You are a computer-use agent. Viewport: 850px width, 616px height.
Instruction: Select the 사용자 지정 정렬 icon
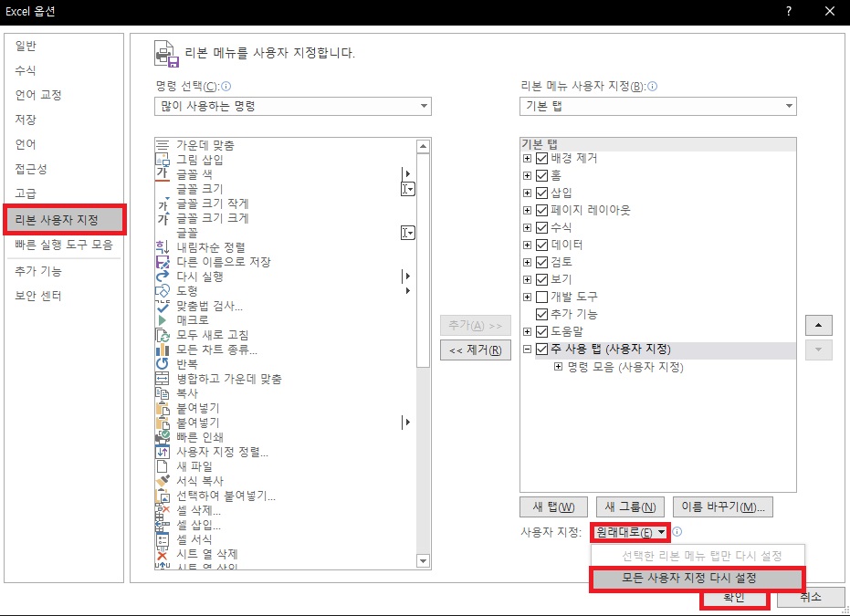pos(163,452)
